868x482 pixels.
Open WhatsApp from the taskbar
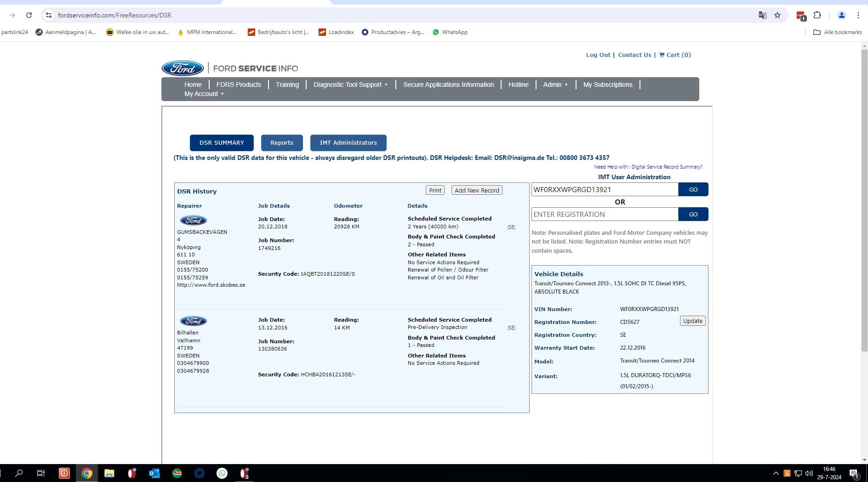(222, 473)
